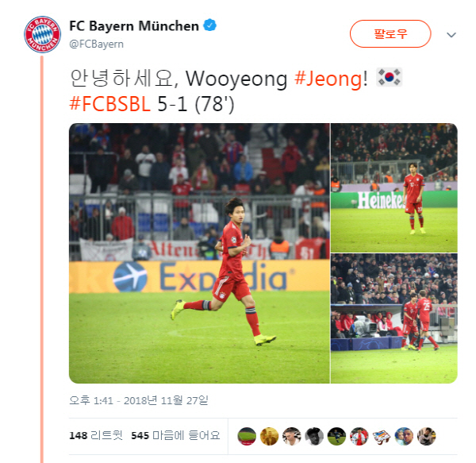Viewport: 476px width, 463px height.
Task: Expand the tweet options chevron menu
Action: (x=451, y=35)
